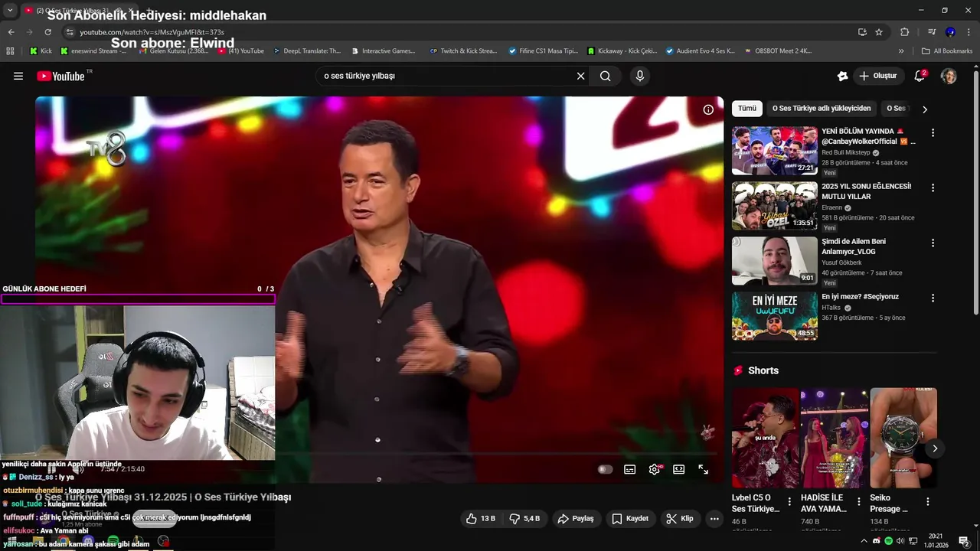Open the Yusuf Gökberk vlog thumbnail

click(775, 261)
